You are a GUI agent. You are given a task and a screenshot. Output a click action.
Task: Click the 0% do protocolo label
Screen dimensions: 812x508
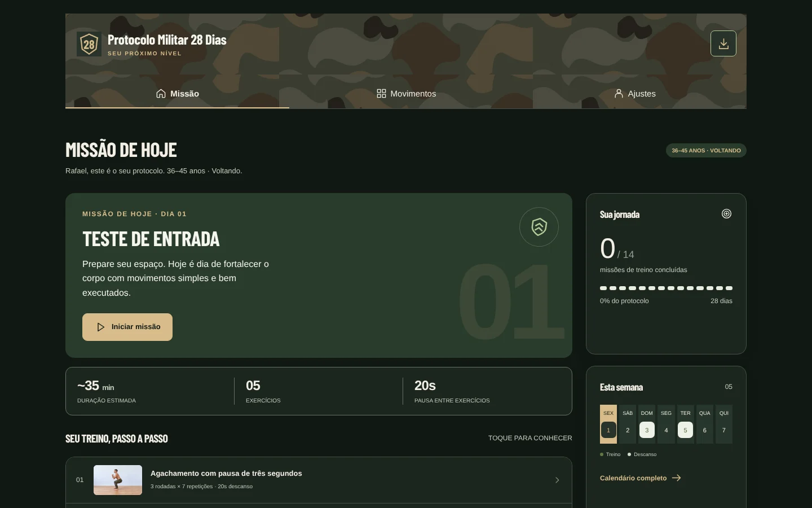point(624,301)
